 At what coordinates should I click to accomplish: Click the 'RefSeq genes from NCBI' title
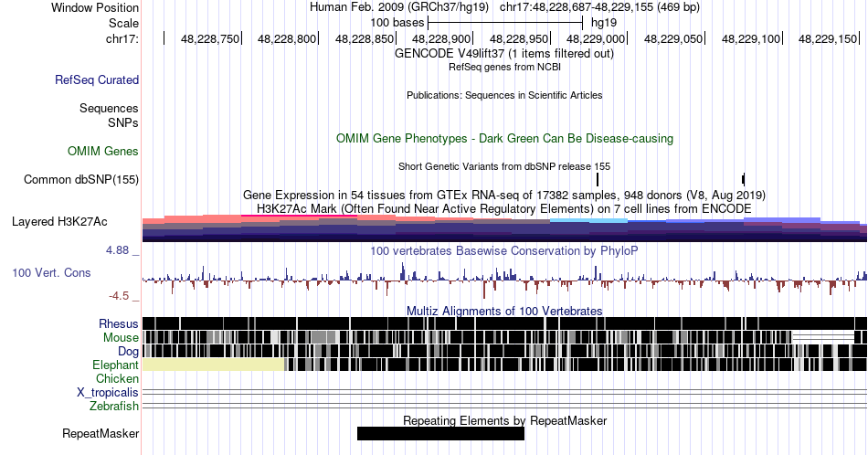pos(504,67)
